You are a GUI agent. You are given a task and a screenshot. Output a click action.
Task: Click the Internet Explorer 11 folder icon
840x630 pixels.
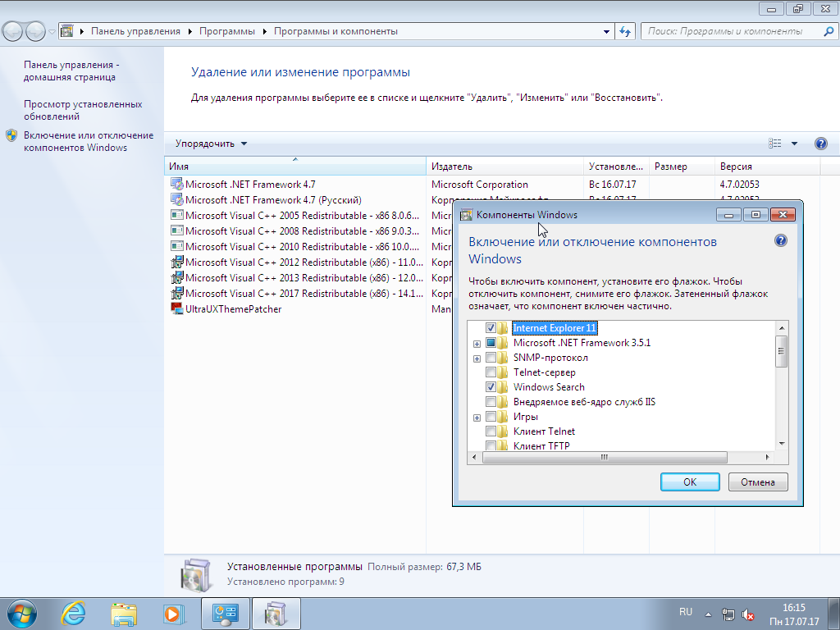point(503,328)
